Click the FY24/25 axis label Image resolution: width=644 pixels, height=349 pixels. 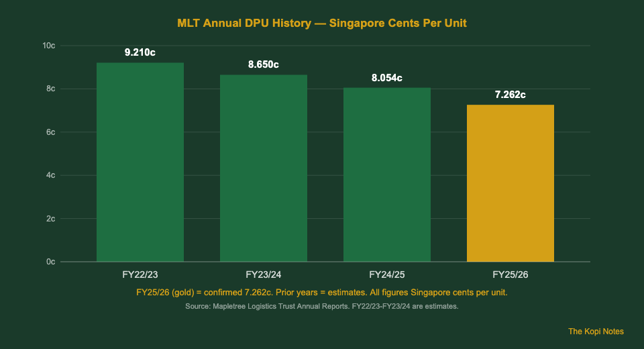coord(387,275)
